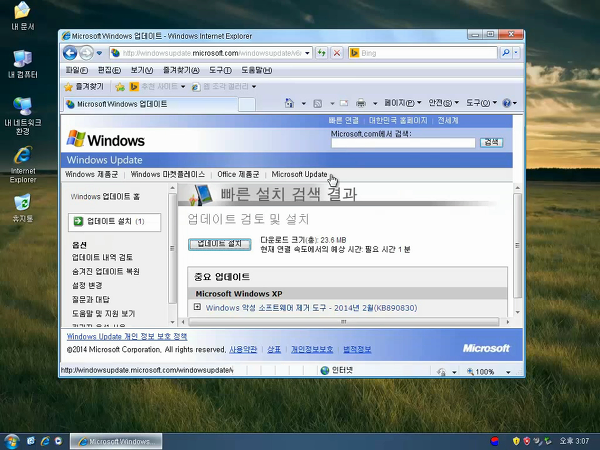Click 질문과 대답 option in sidebar

[91, 300]
